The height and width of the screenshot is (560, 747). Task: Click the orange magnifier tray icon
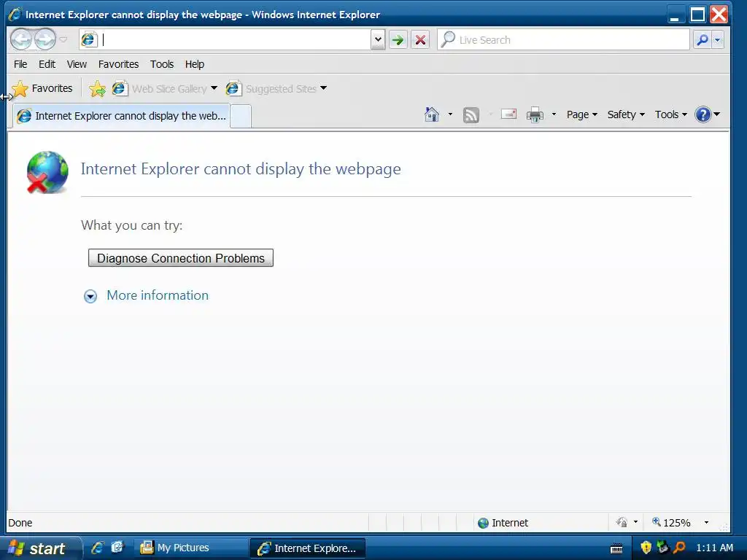(679, 547)
